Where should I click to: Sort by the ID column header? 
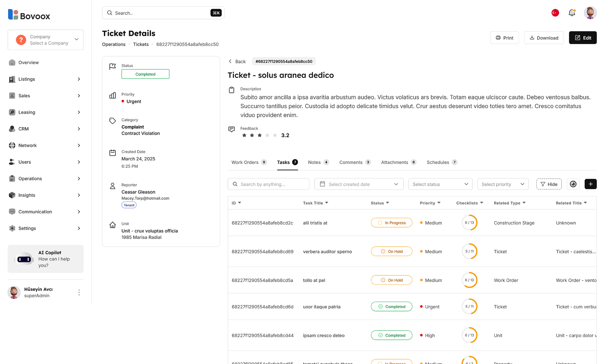point(236,203)
